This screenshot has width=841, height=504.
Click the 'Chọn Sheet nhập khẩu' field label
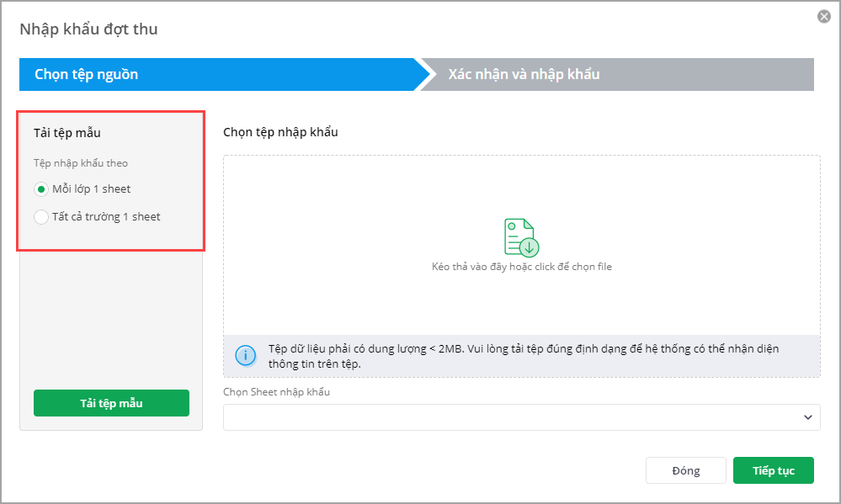pos(276,392)
